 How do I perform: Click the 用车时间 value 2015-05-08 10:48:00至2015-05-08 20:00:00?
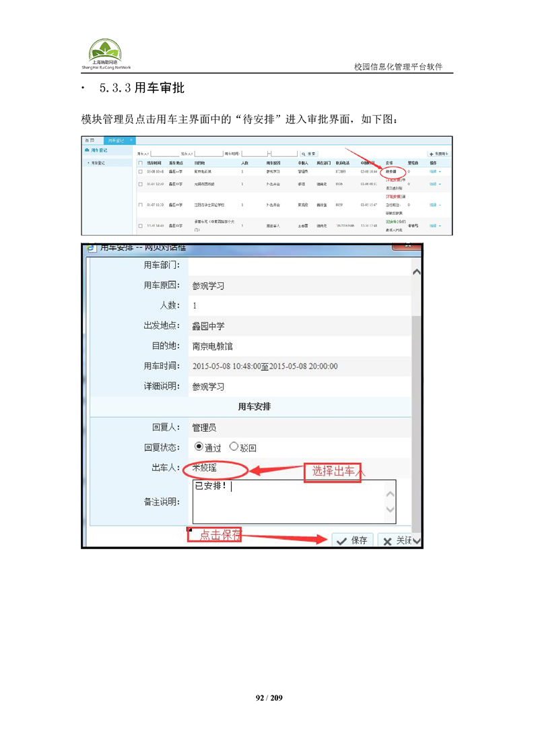[x=265, y=367]
